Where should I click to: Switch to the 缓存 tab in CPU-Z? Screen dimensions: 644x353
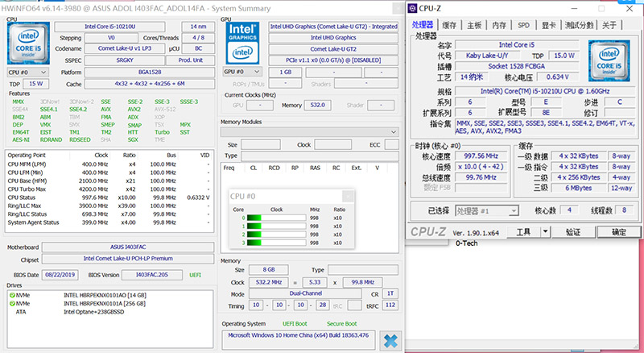(x=449, y=25)
